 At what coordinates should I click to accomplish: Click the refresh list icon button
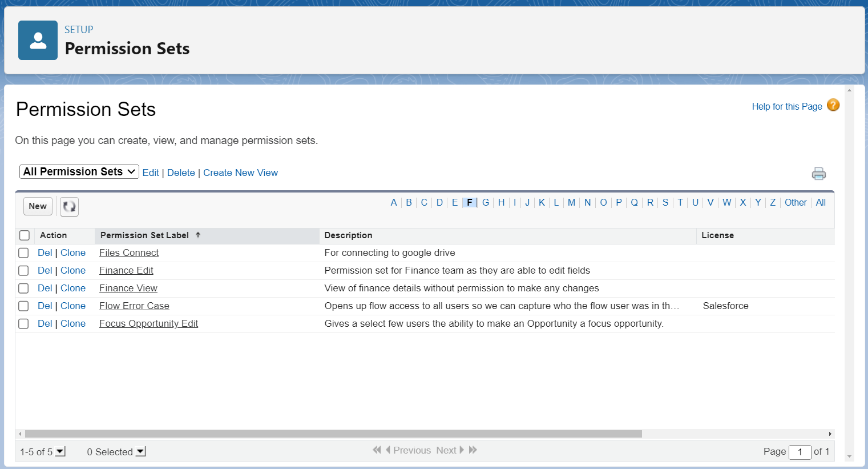[69, 206]
